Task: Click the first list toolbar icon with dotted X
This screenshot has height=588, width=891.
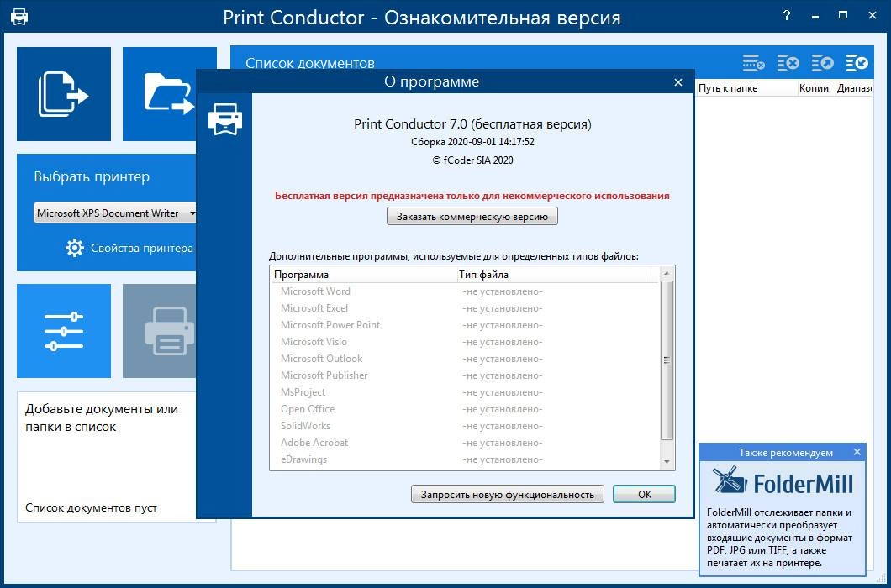Action: 753,63
